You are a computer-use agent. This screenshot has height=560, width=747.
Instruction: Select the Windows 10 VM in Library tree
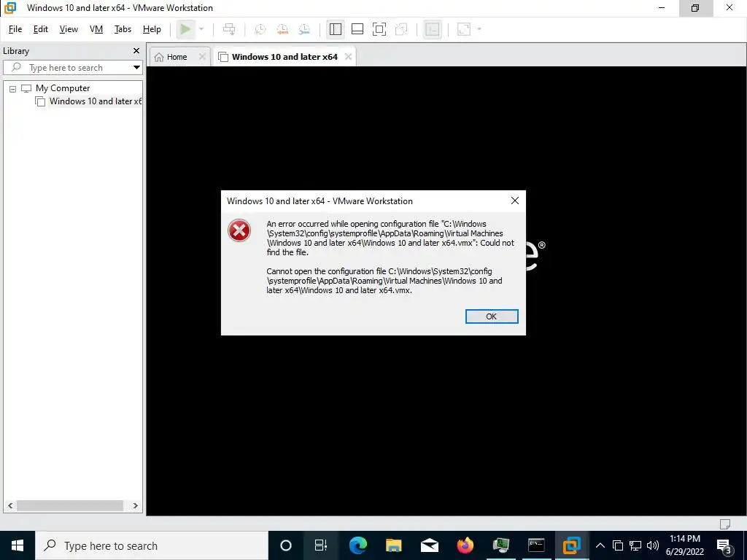(x=96, y=101)
